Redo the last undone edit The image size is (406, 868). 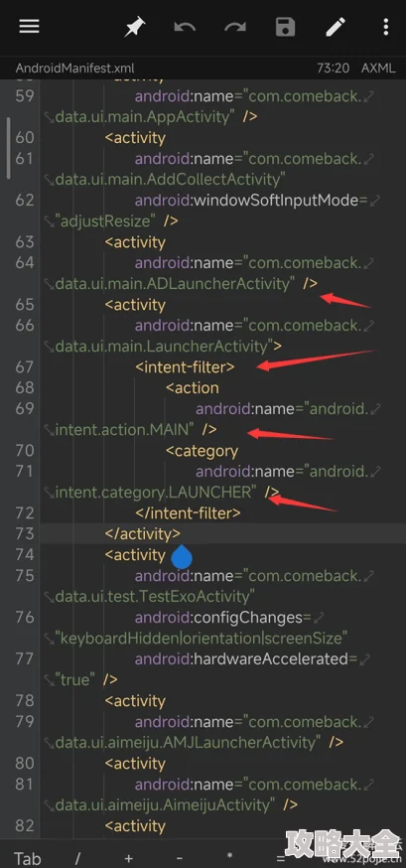(x=235, y=27)
